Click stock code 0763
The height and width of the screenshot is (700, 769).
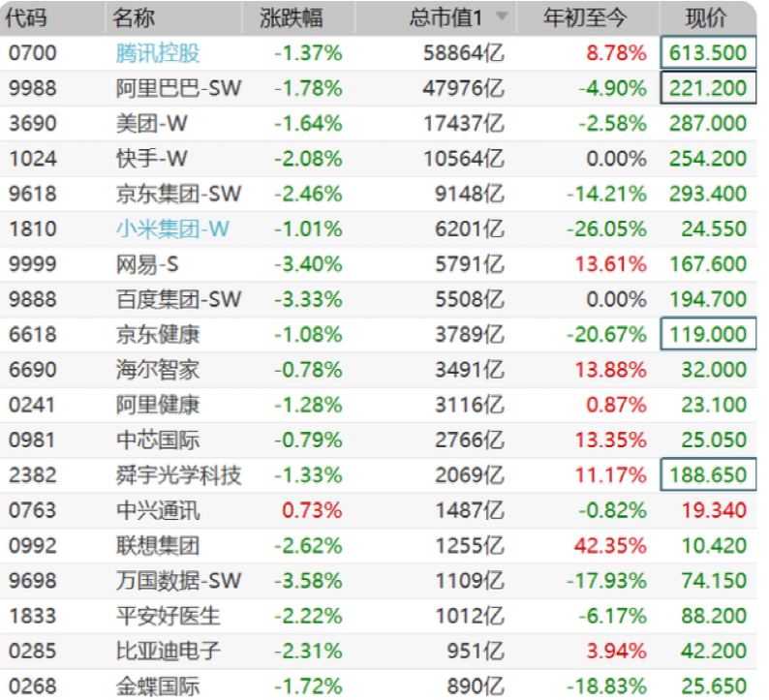[x=33, y=510]
